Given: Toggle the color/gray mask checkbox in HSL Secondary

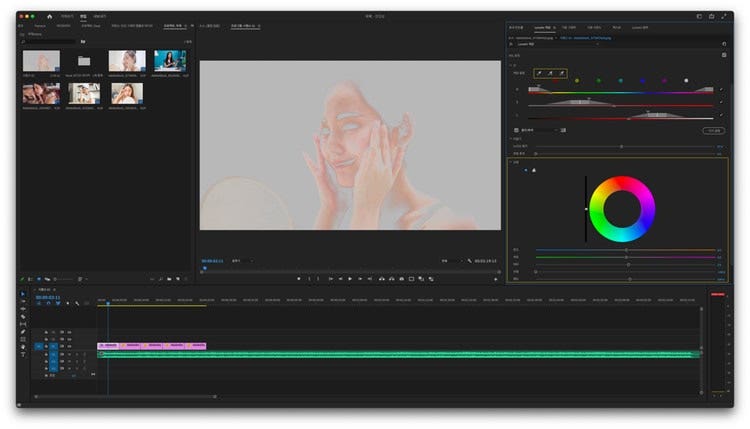Looking at the screenshot, I should (x=516, y=130).
